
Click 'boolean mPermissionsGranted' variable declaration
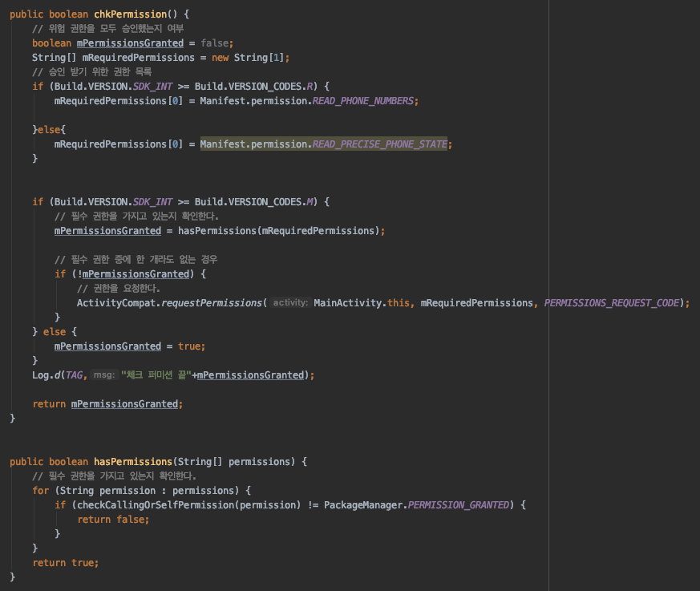pyautogui.click(x=107, y=43)
